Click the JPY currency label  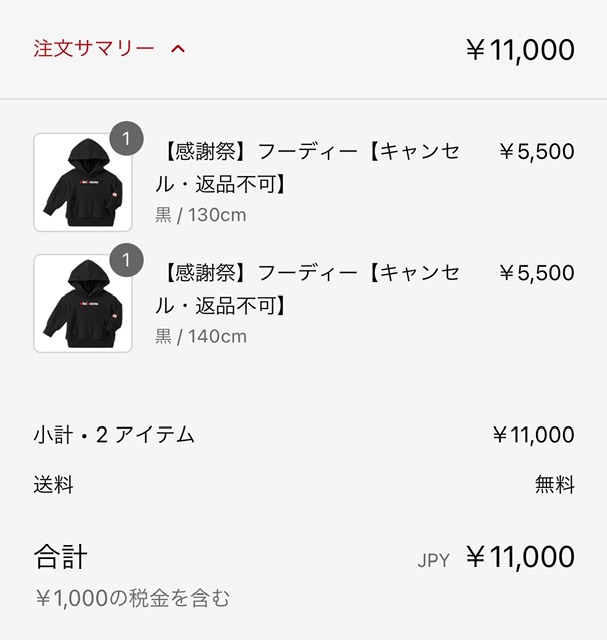coord(433,560)
